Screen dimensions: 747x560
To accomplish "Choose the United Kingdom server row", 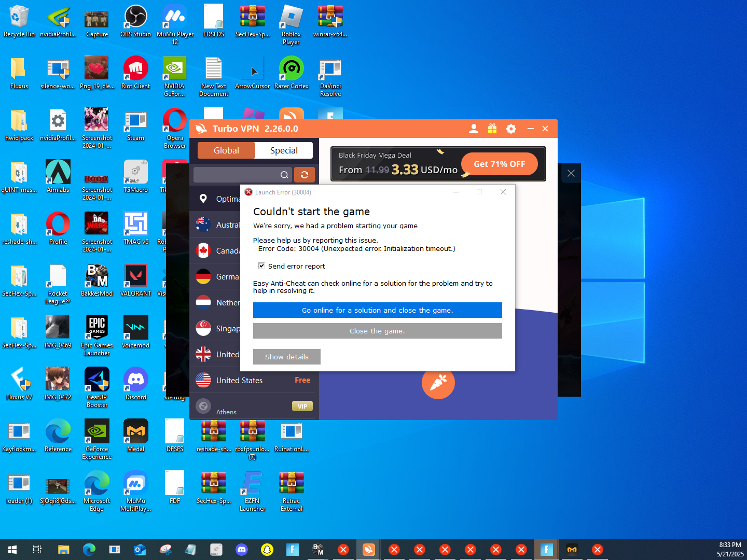I will click(215, 354).
